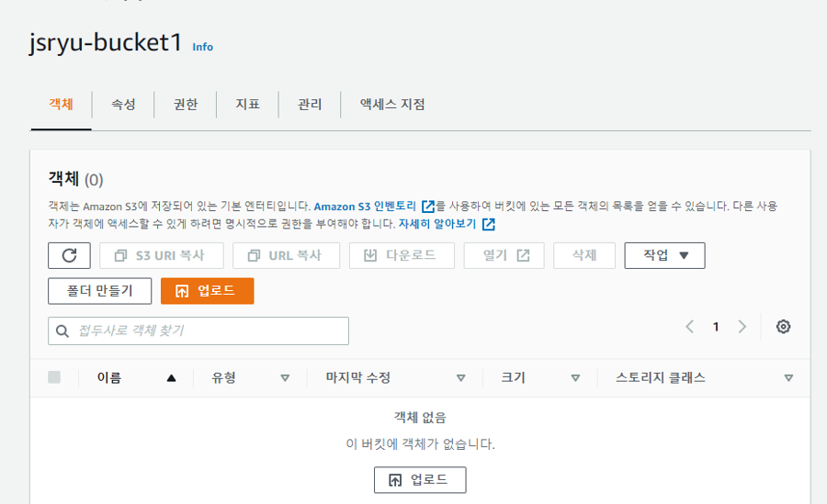Go to previous page arrow
The height and width of the screenshot is (504, 827).
coord(689,327)
